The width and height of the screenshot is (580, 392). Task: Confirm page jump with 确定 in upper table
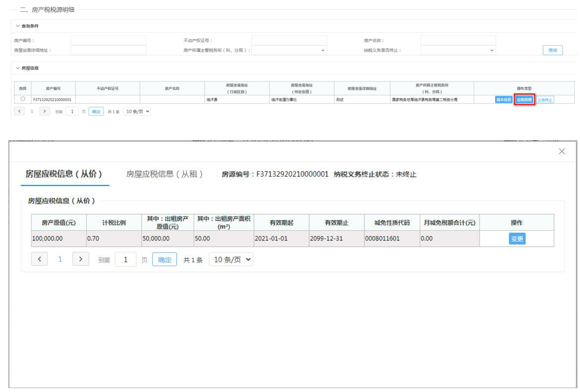pyautogui.click(x=96, y=112)
